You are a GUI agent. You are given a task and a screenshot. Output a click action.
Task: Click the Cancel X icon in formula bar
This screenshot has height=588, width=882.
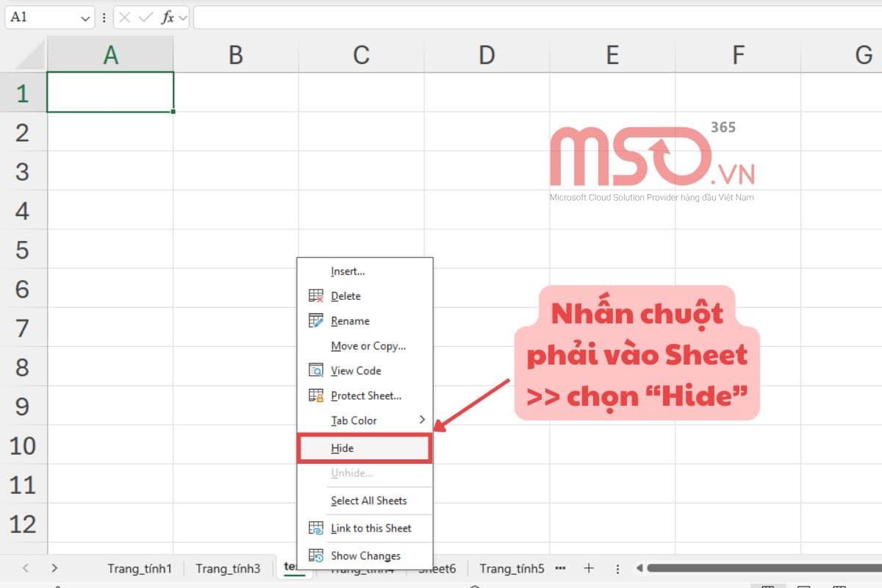coord(126,17)
